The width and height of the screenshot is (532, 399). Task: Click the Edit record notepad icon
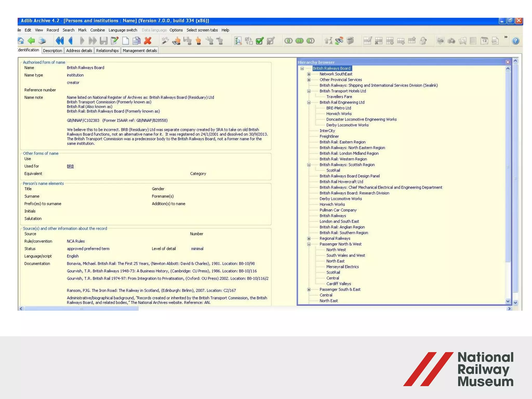click(114, 41)
